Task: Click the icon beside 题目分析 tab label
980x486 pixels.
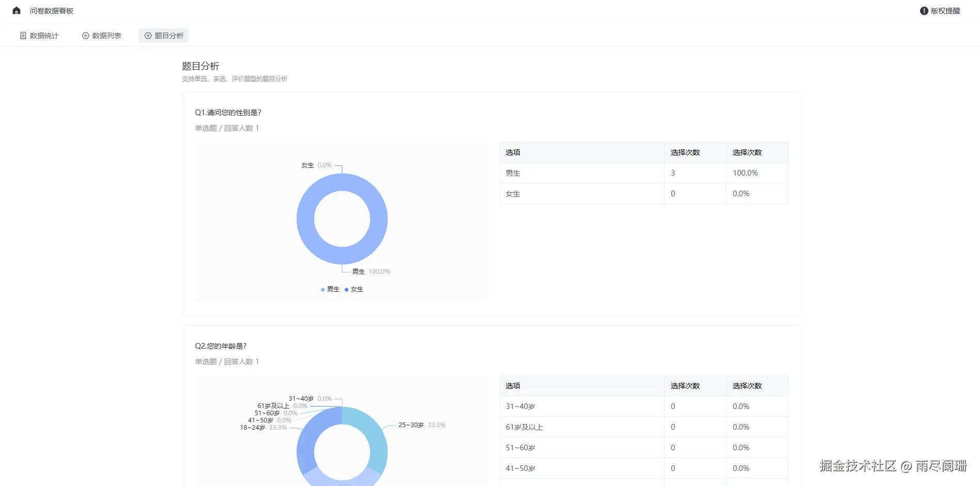Action: click(147, 35)
